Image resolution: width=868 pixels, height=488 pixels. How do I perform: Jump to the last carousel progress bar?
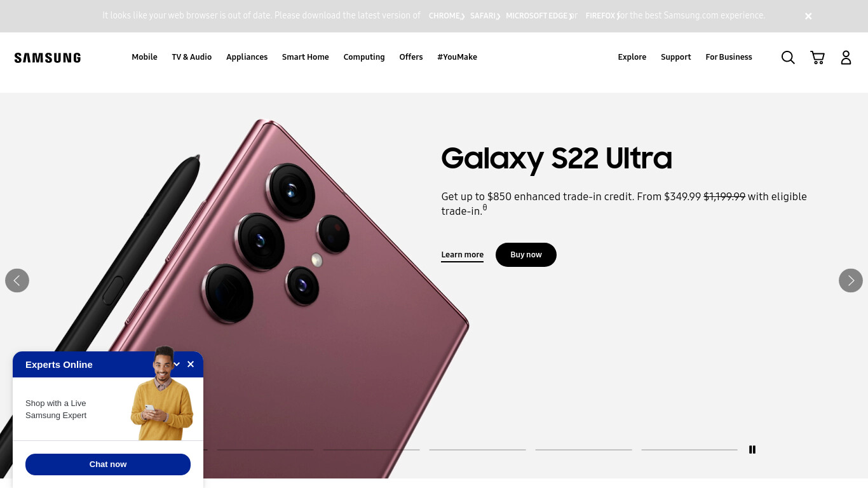point(689,449)
